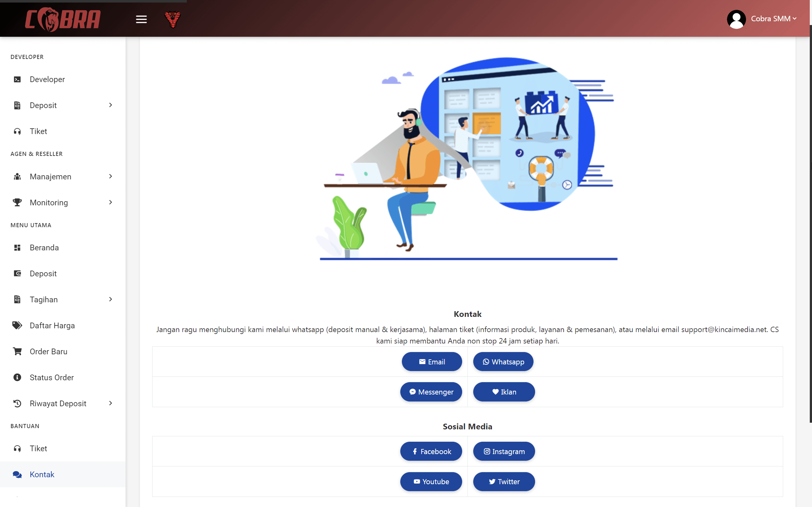Click the Developer sidebar icon
Viewport: 812px width, 507px height.
(x=17, y=79)
